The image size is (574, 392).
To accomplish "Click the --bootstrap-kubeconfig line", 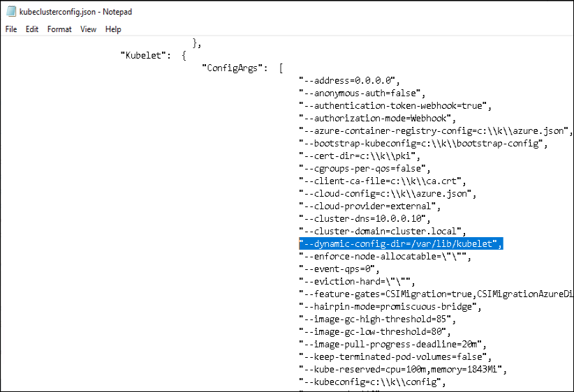I will point(422,144).
